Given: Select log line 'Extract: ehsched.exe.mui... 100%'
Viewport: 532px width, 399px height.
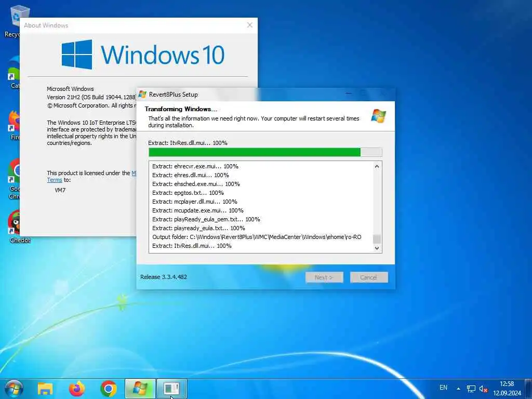Looking at the screenshot, I should click(x=196, y=184).
